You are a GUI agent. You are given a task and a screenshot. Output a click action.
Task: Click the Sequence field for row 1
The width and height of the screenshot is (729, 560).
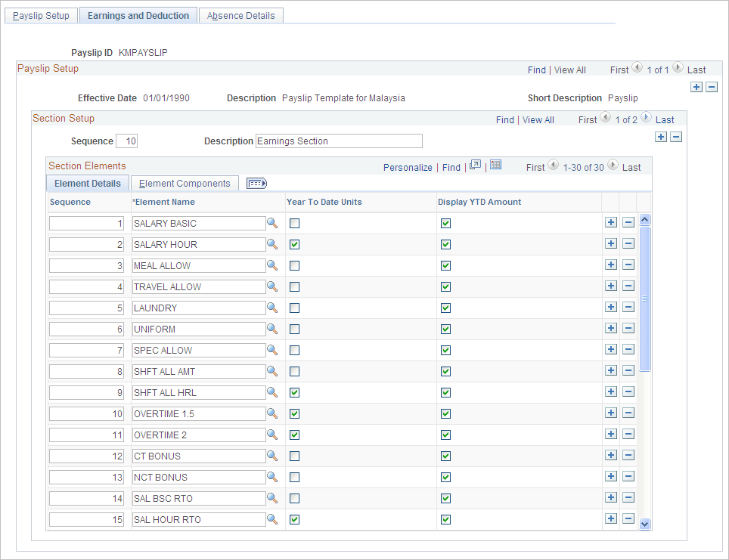coord(86,223)
